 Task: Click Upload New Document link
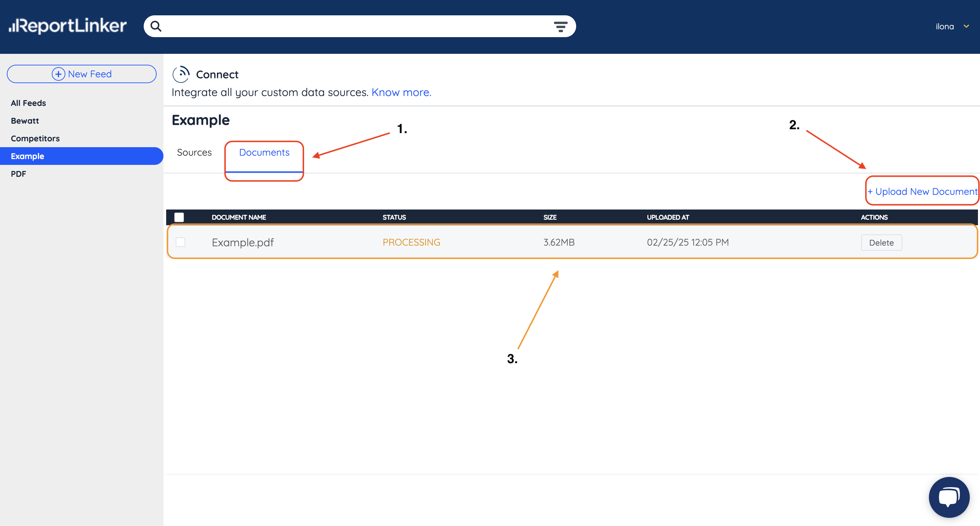pyautogui.click(x=922, y=191)
